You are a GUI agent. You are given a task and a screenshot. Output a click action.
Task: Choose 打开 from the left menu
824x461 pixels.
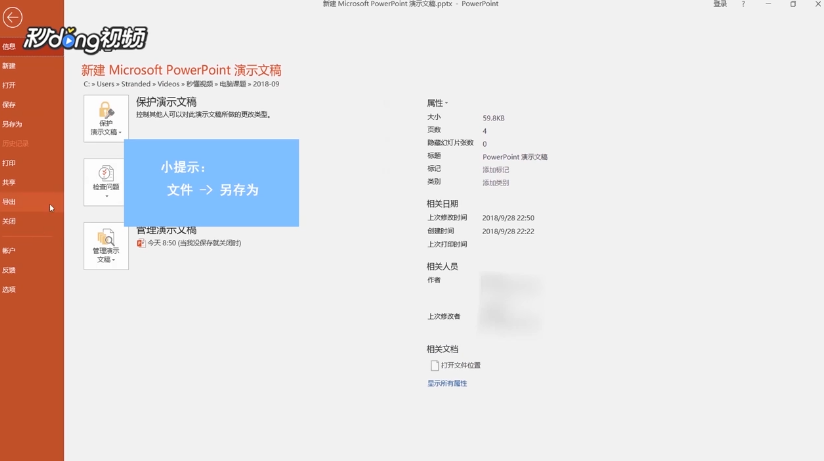tap(9, 85)
